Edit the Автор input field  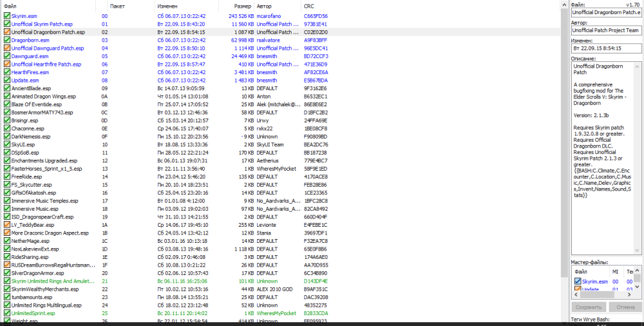click(x=606, y=30)
